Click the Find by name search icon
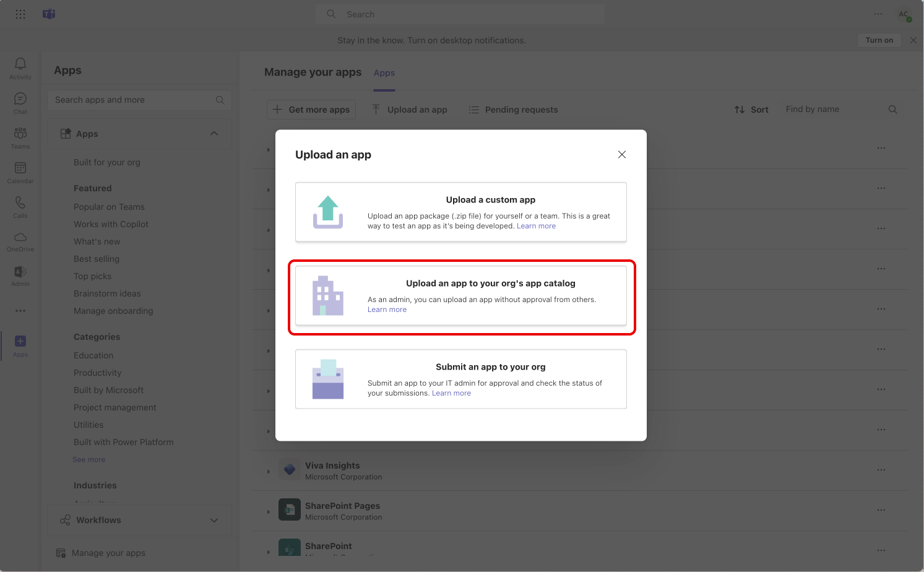The height and width of the screenshot is (572, 924). 892,110
